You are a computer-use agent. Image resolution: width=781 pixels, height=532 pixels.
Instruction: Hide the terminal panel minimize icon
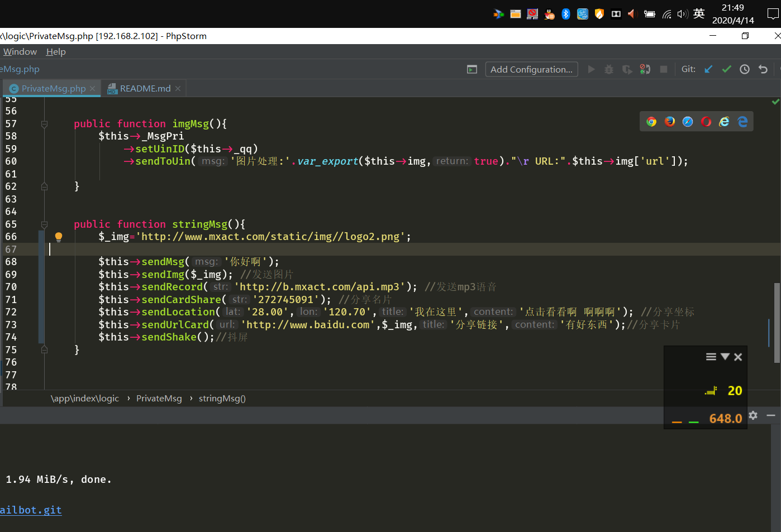771,415
